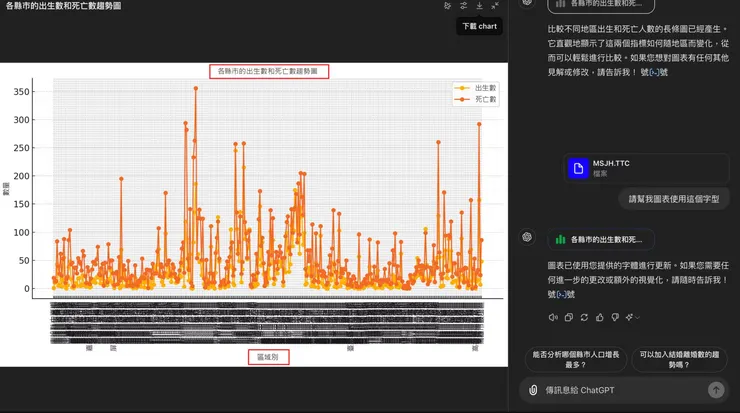Click the 出生數 legend entry
The width and height of the screenshot is (740, 413).
(475, 88)
